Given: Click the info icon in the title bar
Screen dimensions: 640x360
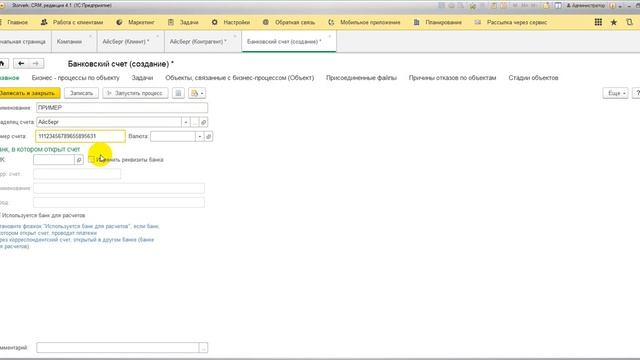Looking at the screenshot, I should point(612,6).
